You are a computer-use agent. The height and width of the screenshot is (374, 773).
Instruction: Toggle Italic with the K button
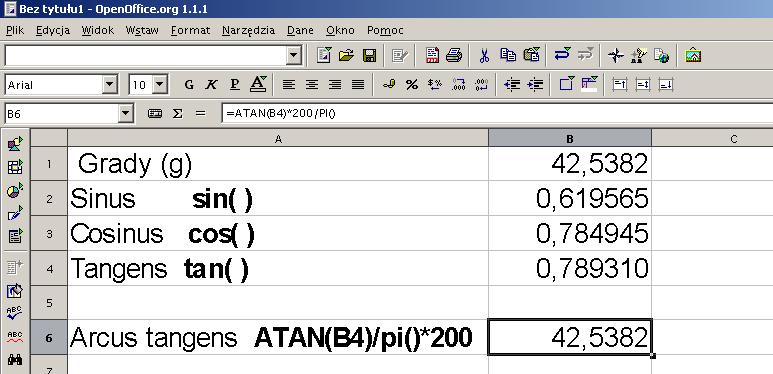pos(211,85)
